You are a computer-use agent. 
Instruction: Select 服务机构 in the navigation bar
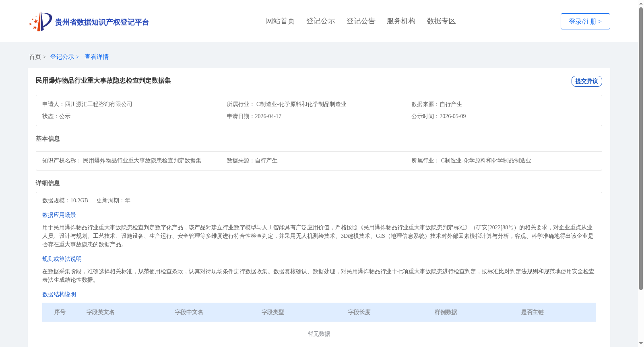point(401,21)
